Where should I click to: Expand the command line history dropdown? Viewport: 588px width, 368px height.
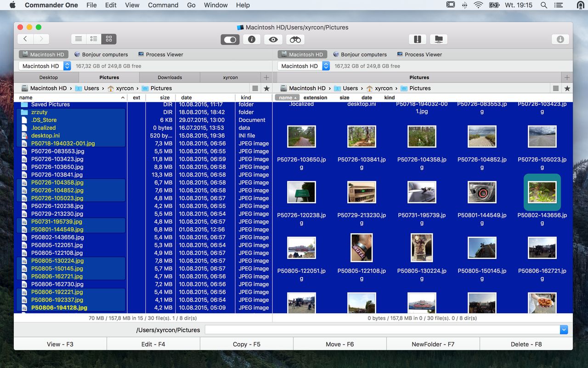564,330
